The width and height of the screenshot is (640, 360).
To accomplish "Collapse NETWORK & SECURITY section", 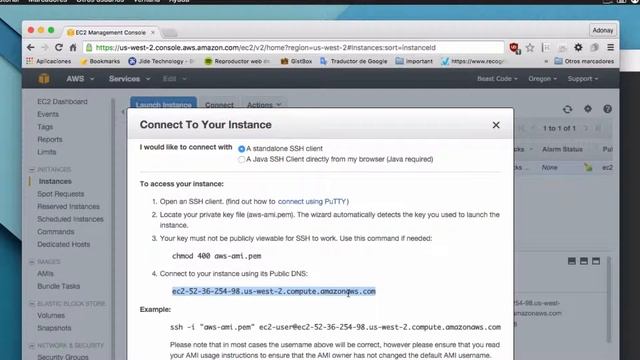I will tap(32, 346).
